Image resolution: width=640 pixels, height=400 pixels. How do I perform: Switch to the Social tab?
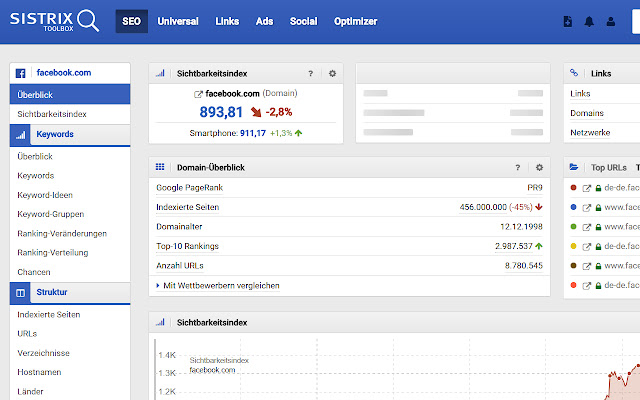tap(303, 21)
